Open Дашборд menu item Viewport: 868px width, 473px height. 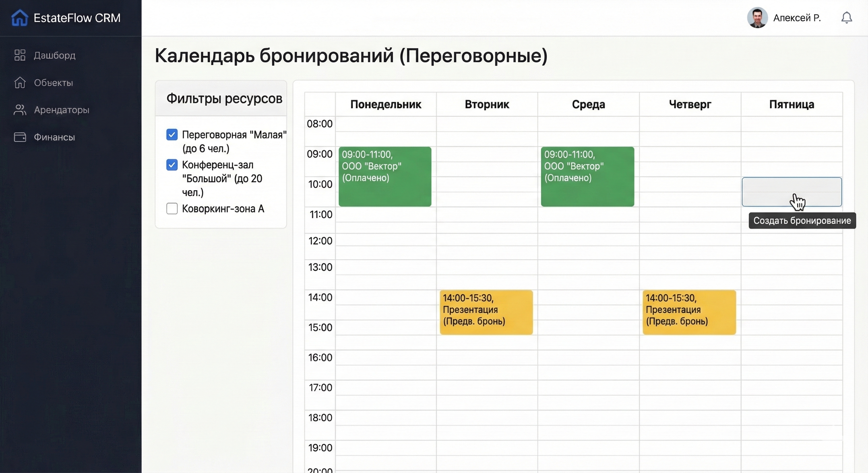(55, 55)
